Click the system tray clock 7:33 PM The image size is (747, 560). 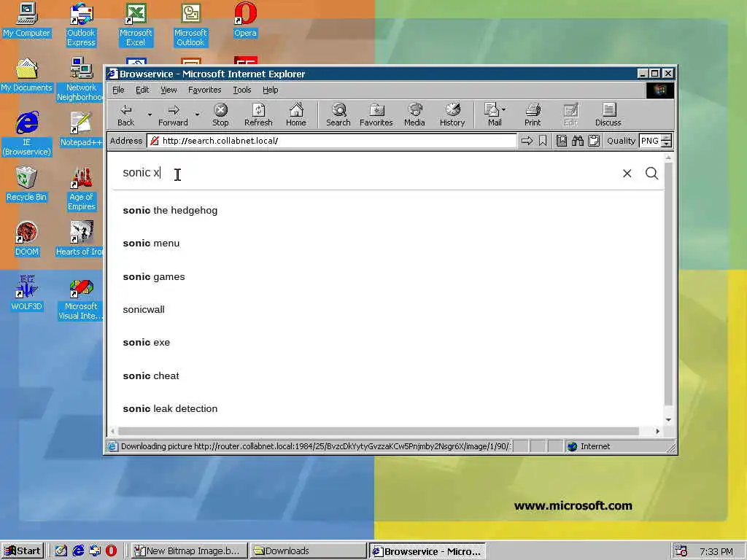[716, 551]
